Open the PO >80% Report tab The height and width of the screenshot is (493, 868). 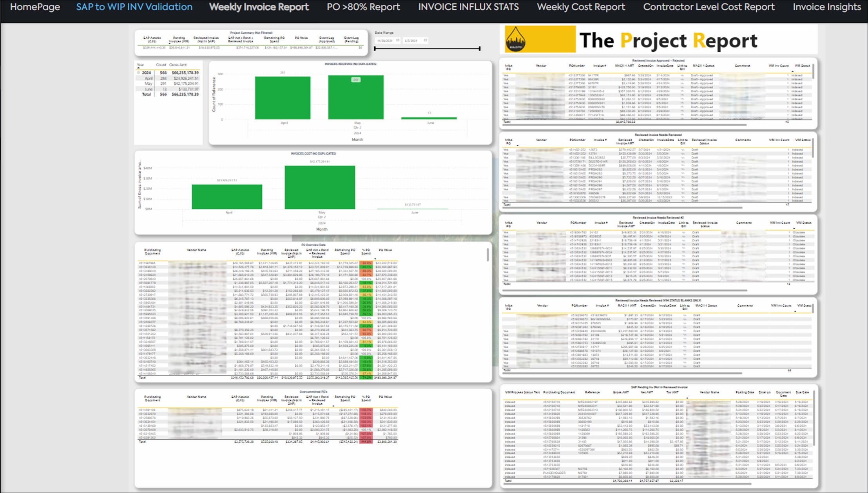[x=363, y=7]
